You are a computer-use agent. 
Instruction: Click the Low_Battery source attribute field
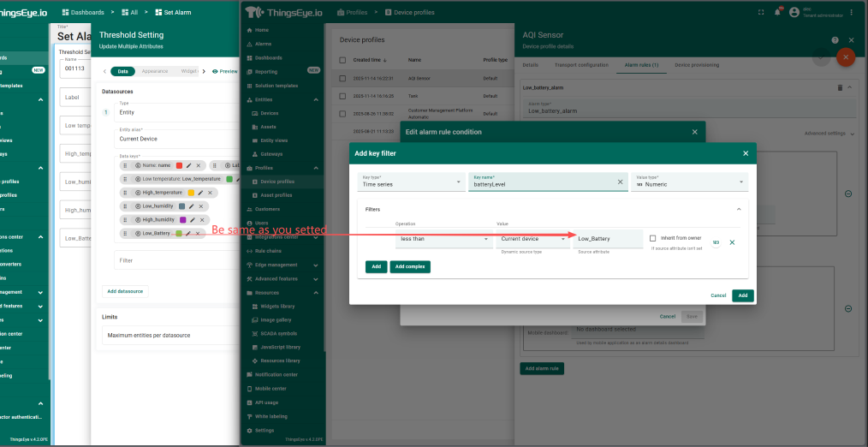607,239
